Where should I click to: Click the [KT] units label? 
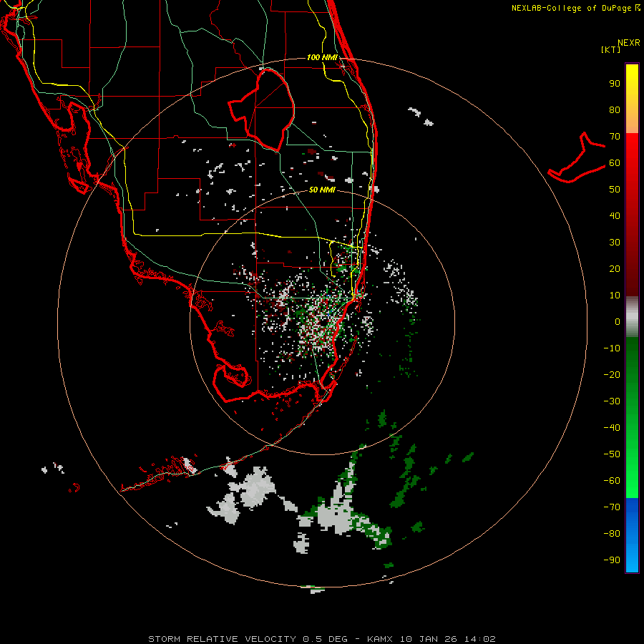611,49
